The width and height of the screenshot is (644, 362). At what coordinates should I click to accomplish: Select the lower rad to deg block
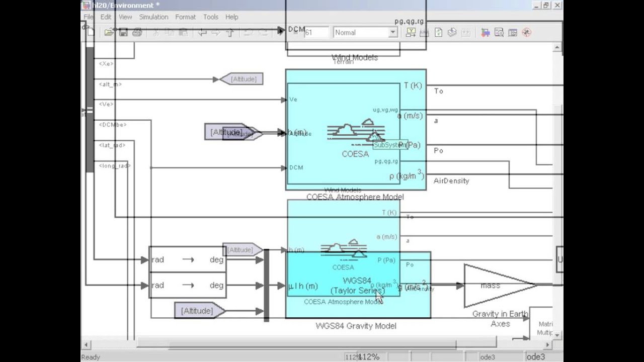[x=188, y=285]
